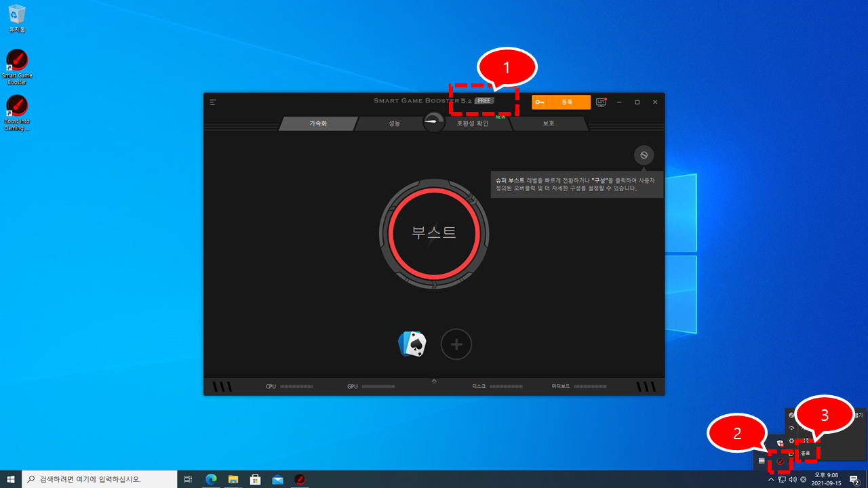
Task: Expand the hardware monitor up chevron
Action: coord(434,381)
